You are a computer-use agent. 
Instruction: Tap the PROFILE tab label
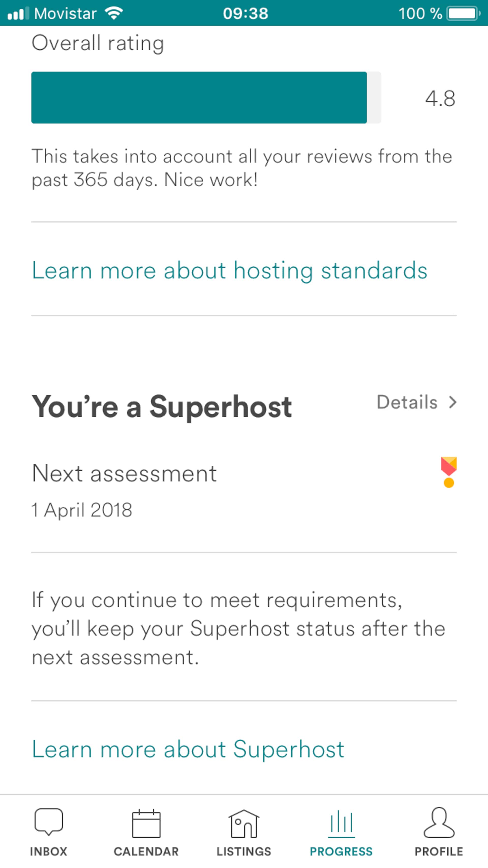439,851
